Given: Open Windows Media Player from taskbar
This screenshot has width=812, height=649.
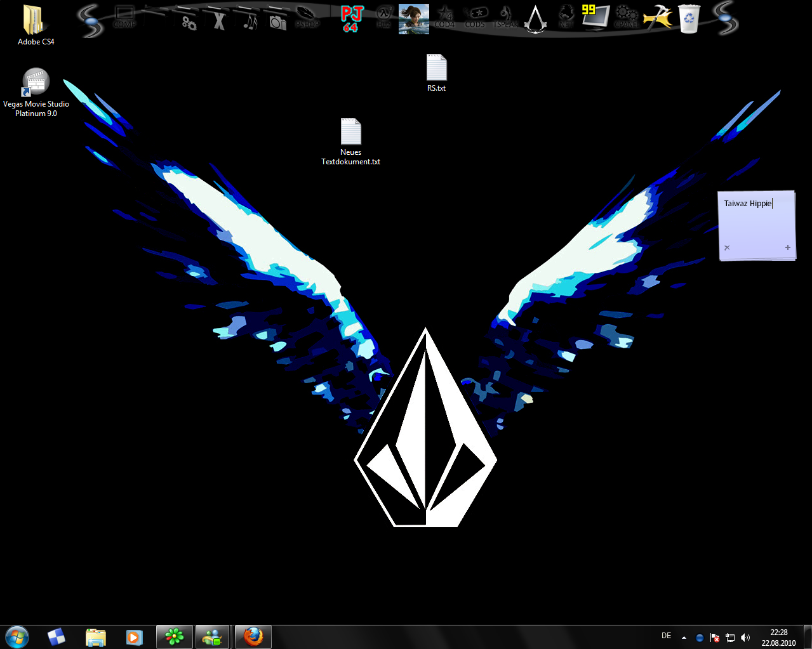Looking at the screenshot, I should click(x=134, y=636).
